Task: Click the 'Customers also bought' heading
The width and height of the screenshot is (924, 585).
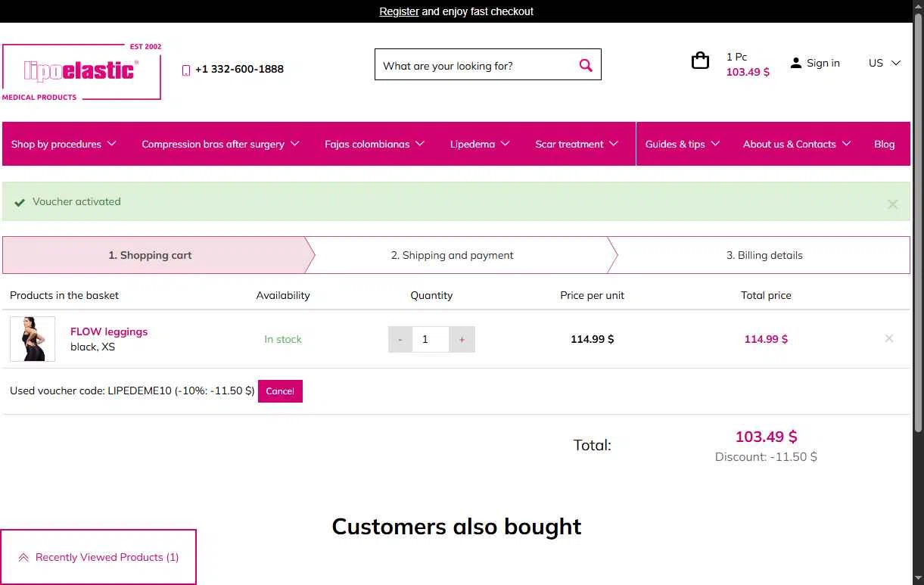Action: pyautogui.click(x=456, y=526)
